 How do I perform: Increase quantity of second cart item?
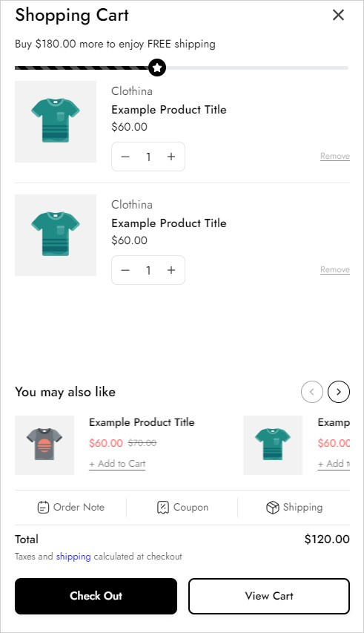[x=171, y=270]
